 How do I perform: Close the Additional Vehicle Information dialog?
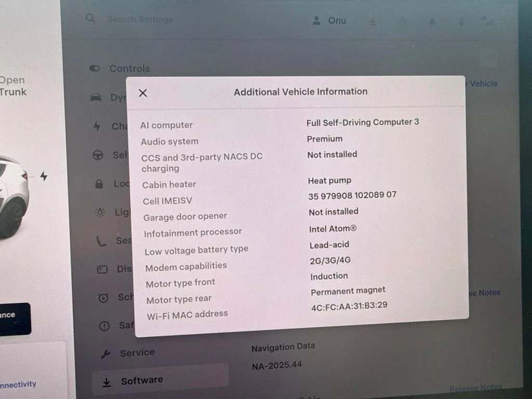point(143,93)
